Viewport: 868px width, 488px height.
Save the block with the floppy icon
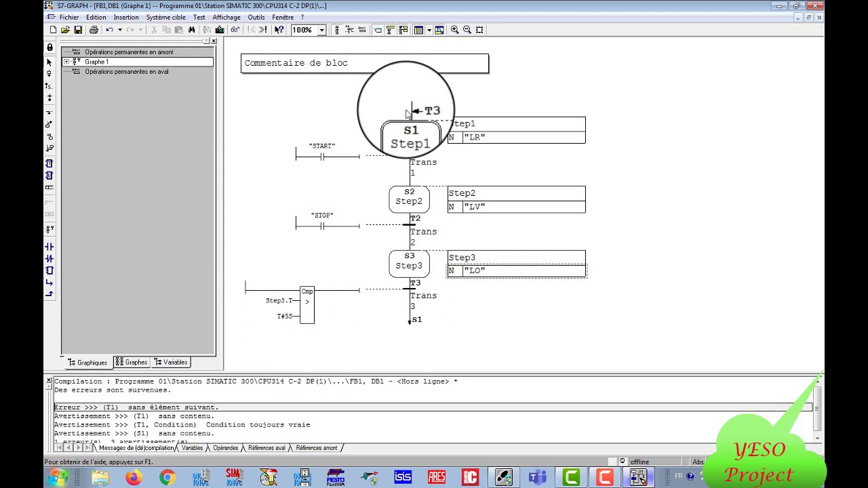click(78, 30)
